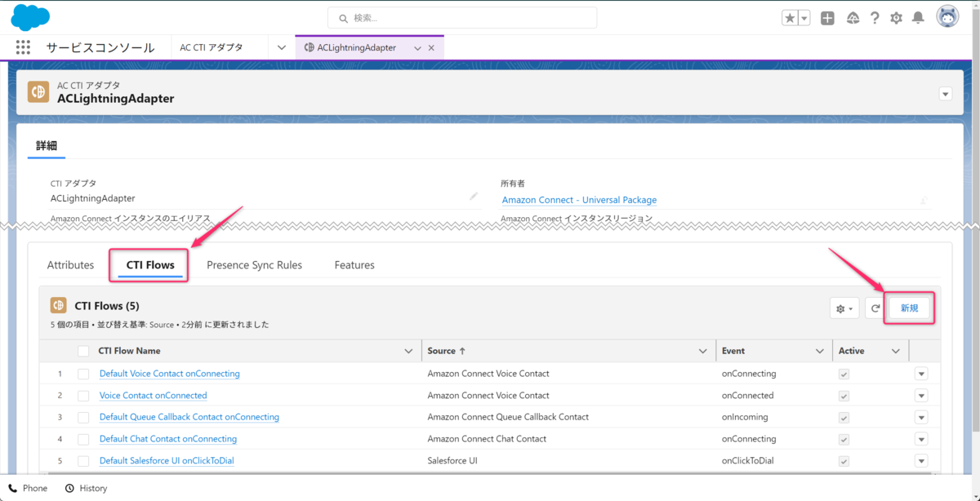The image size is (980, 501).
Task: Open Amazon Connect - Universal Package owner link
Action: tap(579, 200)
